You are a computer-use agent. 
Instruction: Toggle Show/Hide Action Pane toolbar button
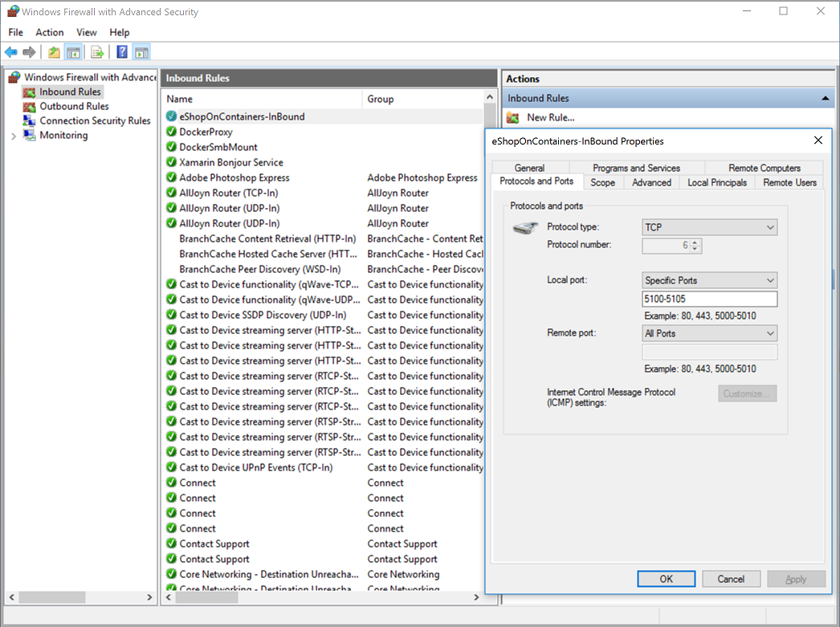pos(141,52)
